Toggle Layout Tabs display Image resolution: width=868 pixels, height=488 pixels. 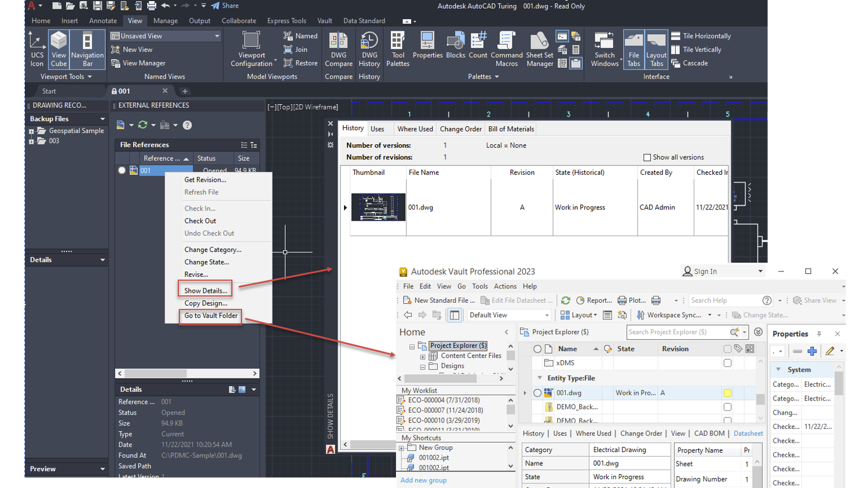click(x=656, y=49)
